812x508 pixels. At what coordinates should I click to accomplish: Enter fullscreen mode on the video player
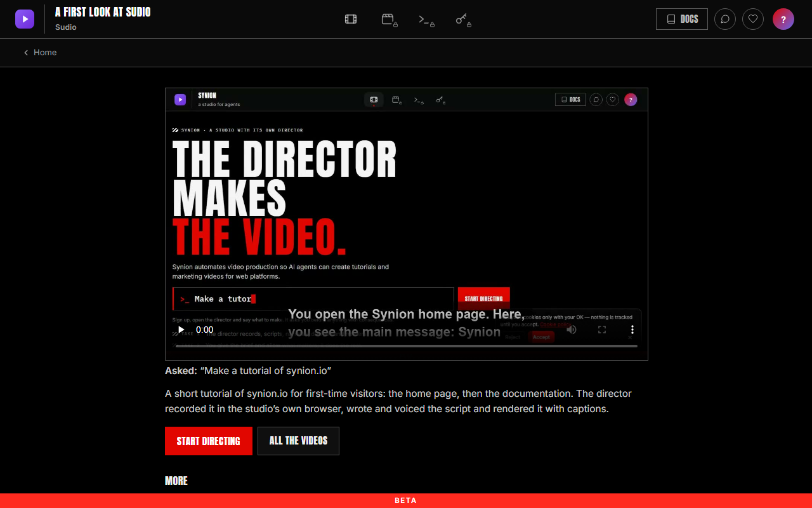click(602, 330)
